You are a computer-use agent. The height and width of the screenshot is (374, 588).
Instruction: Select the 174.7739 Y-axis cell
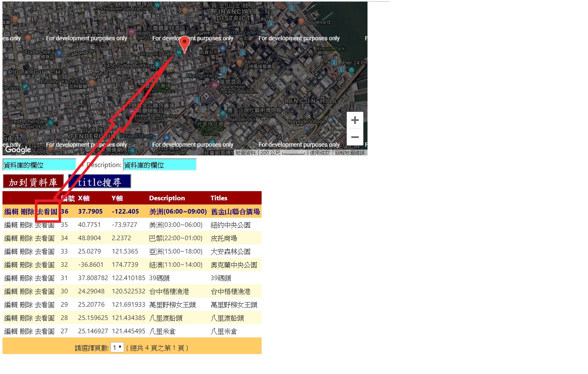coord(125,265)
